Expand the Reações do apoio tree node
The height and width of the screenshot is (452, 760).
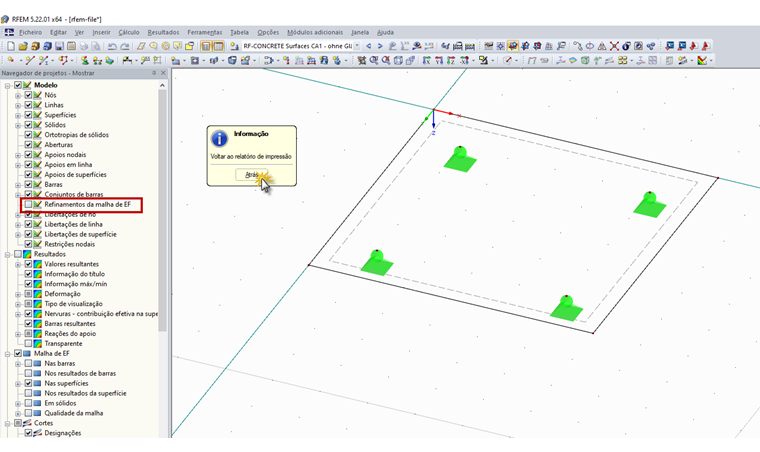[18, 334]
